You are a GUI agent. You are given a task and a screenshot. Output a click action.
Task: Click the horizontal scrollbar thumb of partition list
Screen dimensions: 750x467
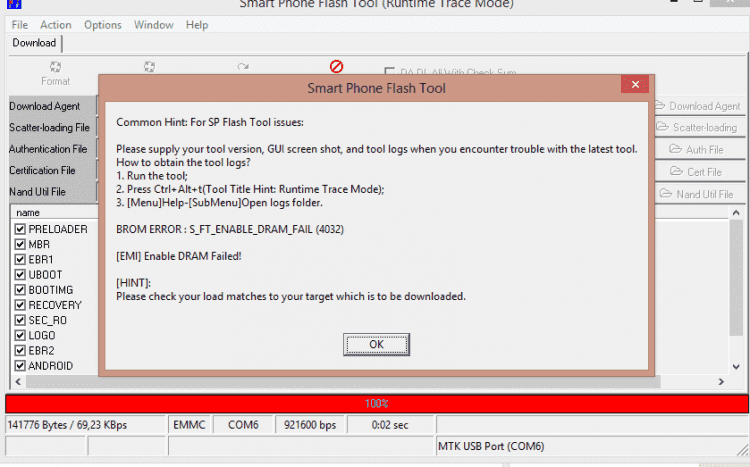pos(343,382)
